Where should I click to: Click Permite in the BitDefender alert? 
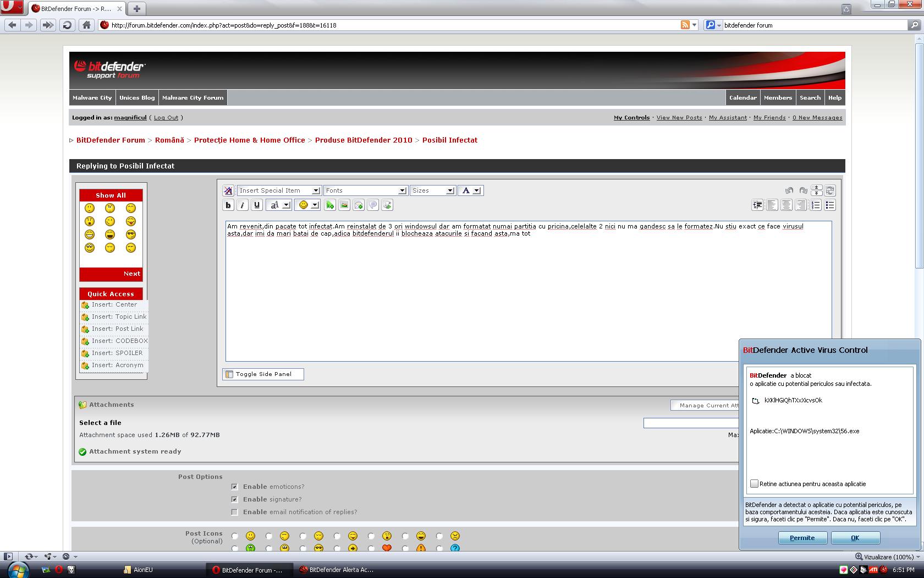[802, 538]
